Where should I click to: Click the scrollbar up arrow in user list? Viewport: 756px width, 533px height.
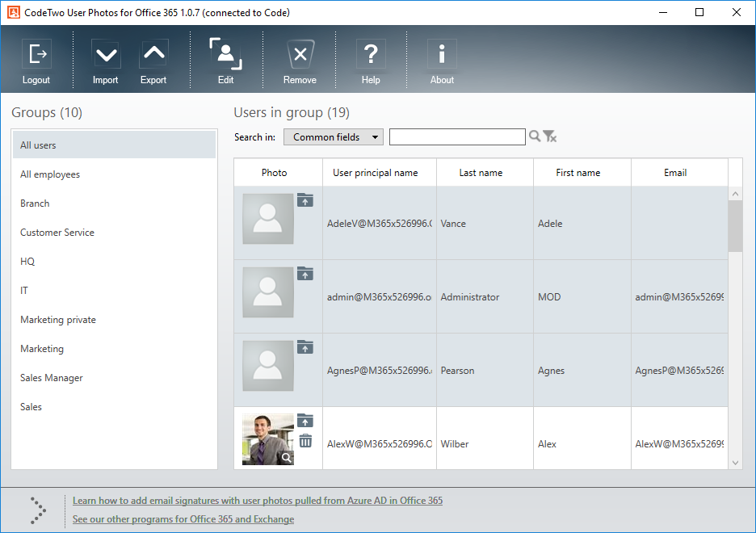735,194
